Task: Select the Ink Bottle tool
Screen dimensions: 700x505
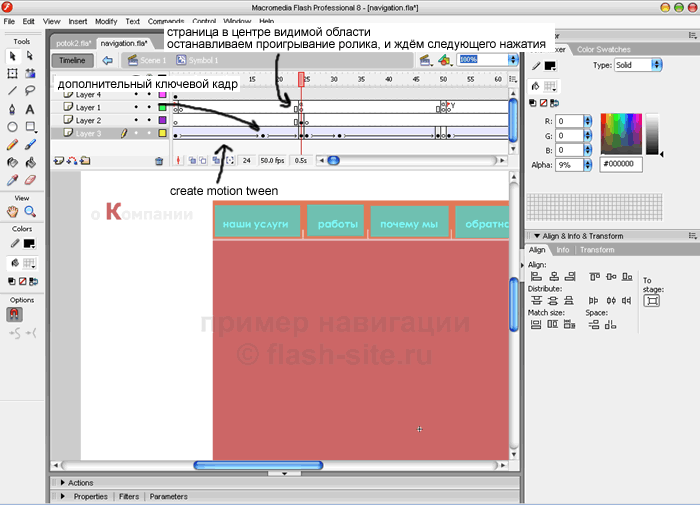Action: [12, 163]
